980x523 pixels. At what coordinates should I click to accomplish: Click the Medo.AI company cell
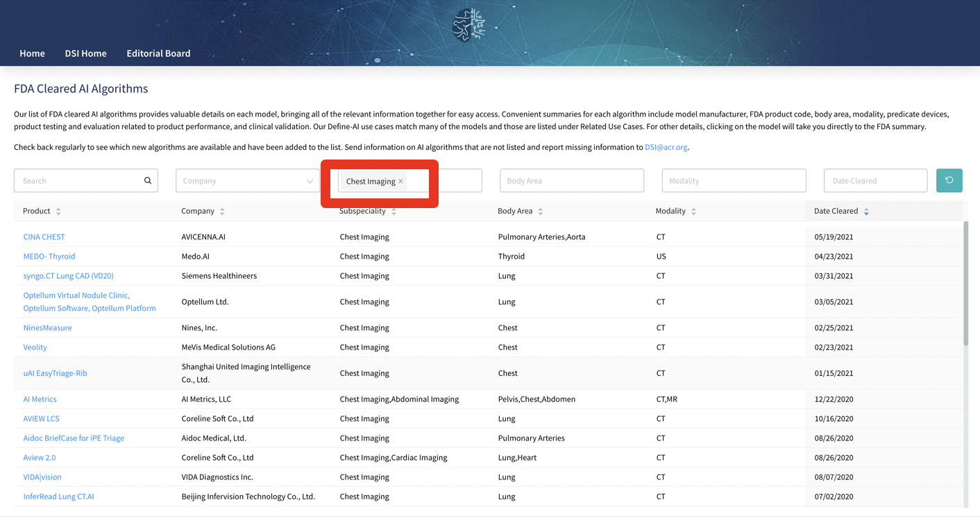click(197, 256)
